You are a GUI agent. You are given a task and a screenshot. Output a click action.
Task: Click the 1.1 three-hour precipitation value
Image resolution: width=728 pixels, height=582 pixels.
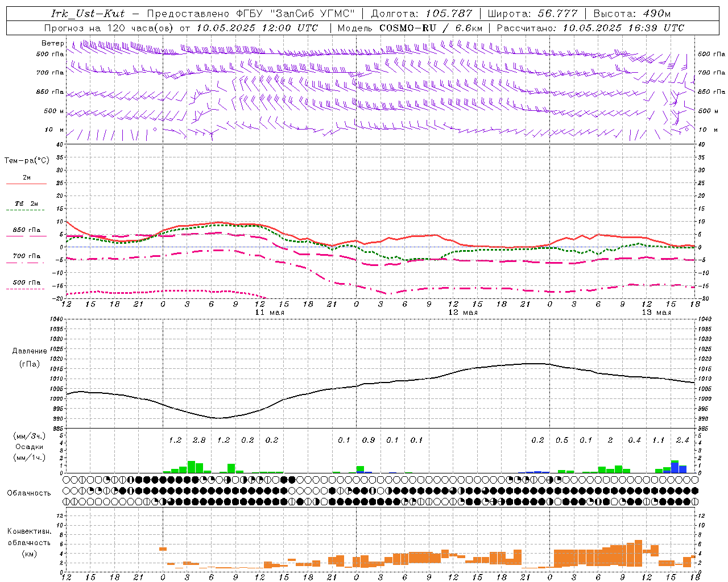click(x=658, y=440)
